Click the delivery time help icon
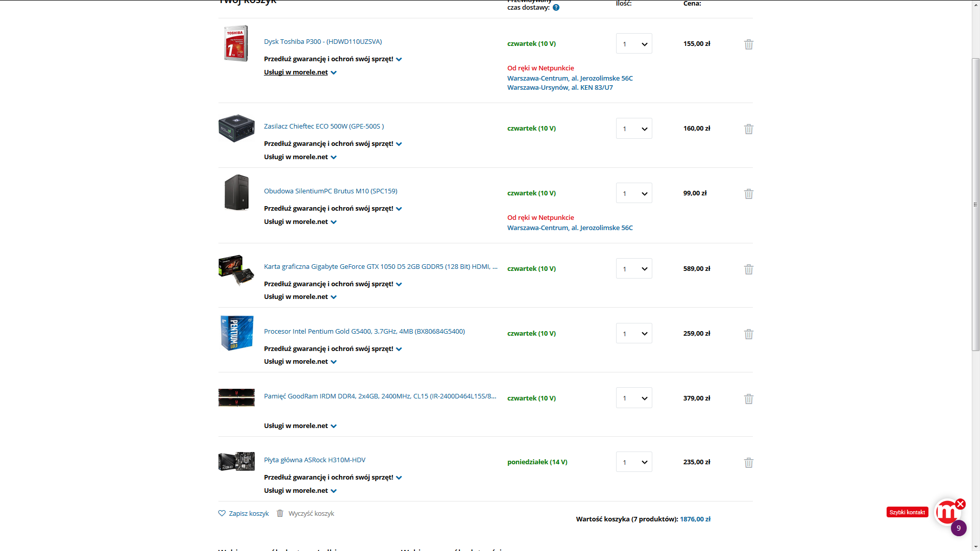Image resolution: width=980 pixels, height=551 pixels. click(x=556, y=8)
